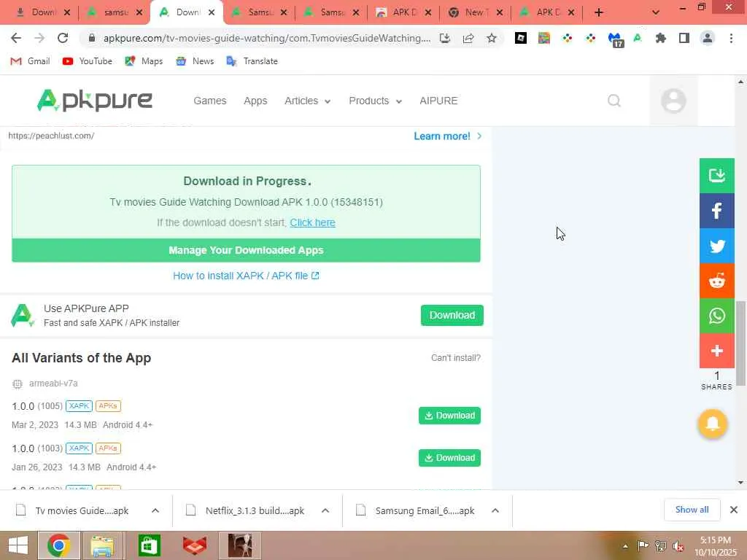This screenshot has height=560, width=747.
Task: Click the APKPure logo
Action: pyautogui.click(x=94, y=101)
